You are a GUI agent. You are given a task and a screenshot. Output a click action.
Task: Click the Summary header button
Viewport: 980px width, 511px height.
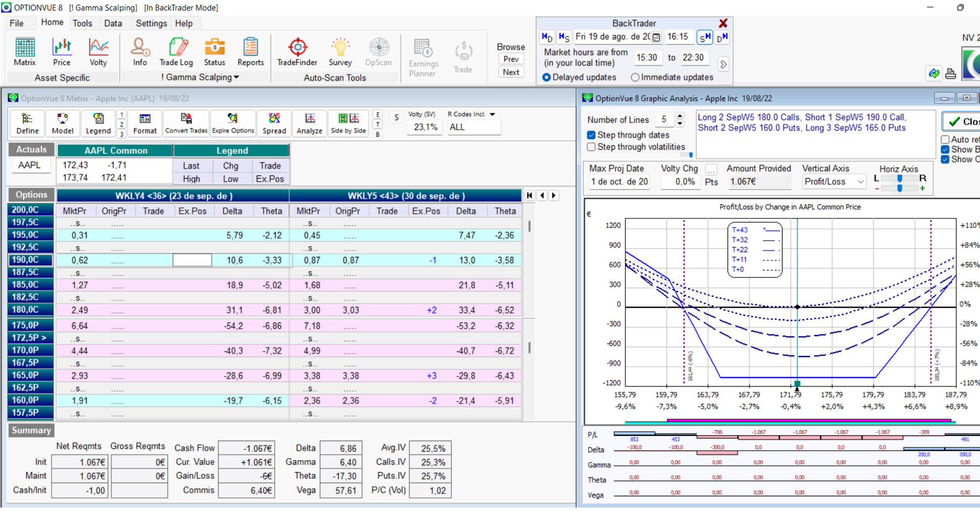pos(31,430)
